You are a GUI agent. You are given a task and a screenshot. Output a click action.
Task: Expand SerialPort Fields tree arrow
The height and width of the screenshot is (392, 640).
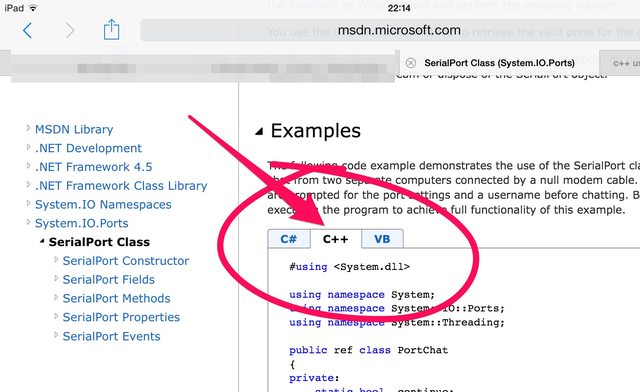pyautogui.click(x=56, y=278)
